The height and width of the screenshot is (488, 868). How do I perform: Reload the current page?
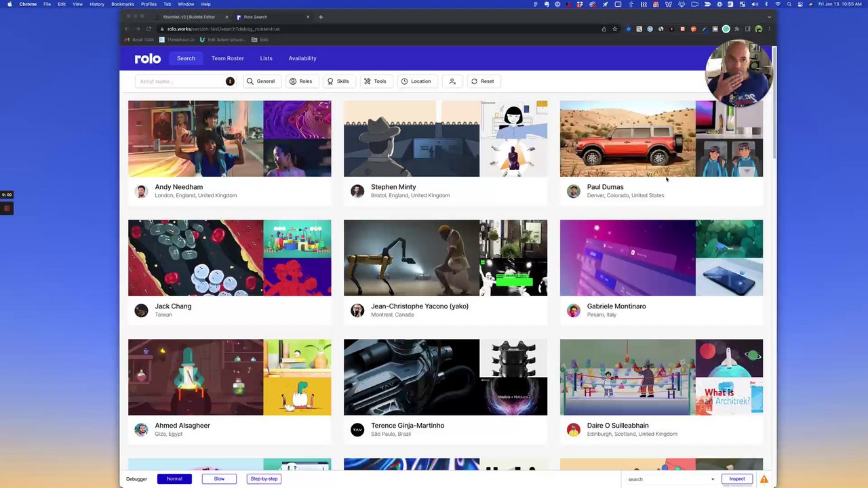coord(149,29)
